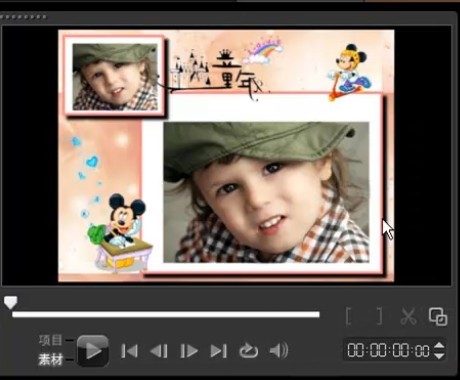This screenshot has height=380, width=460.
Task: Click the dotted panel grip handle
Action: (x=23, y=17)
